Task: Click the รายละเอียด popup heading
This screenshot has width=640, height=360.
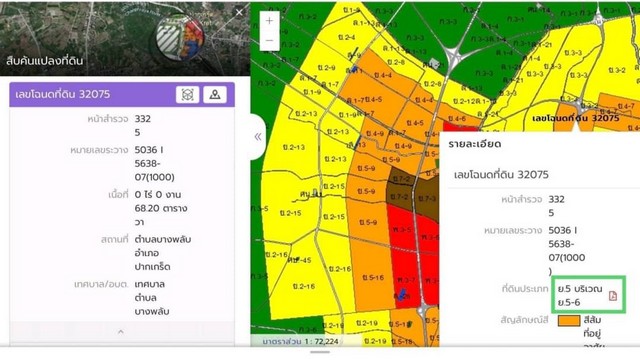Action: pos(475,144)
